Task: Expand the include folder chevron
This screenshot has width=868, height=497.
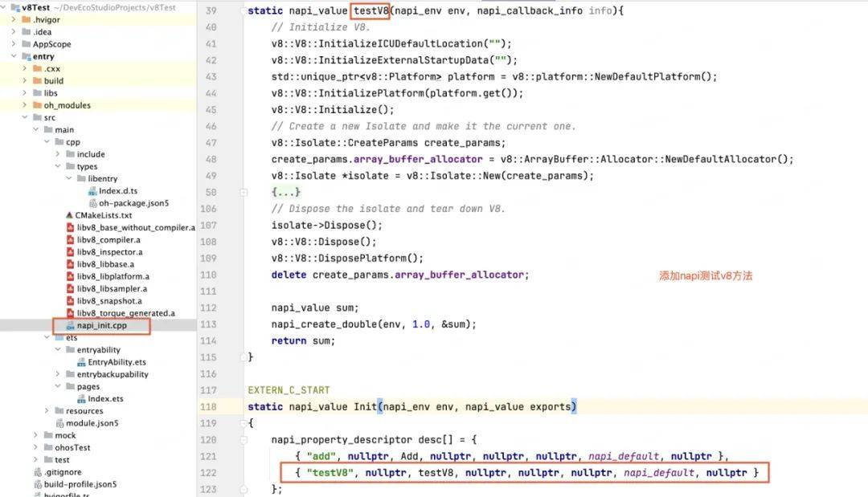Action: click(58, 153)
